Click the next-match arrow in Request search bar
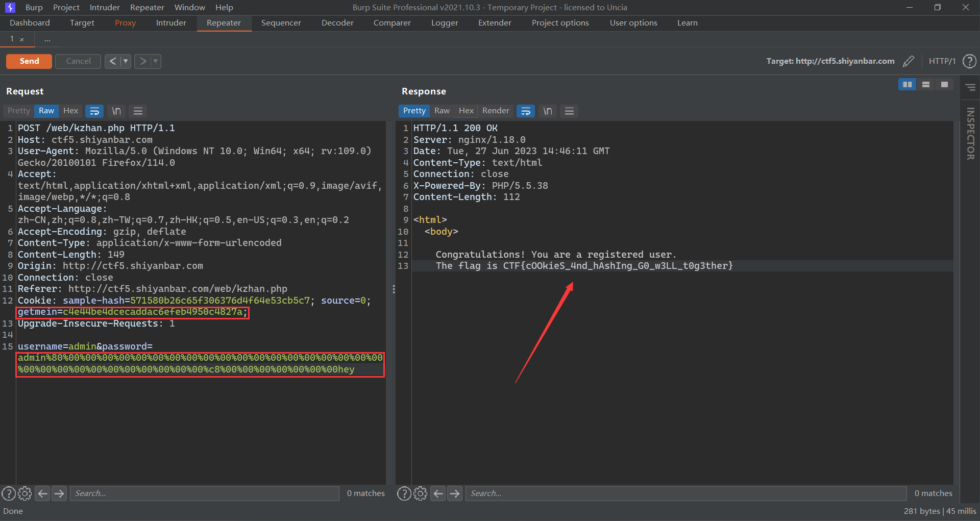 [x=59, y=493]
